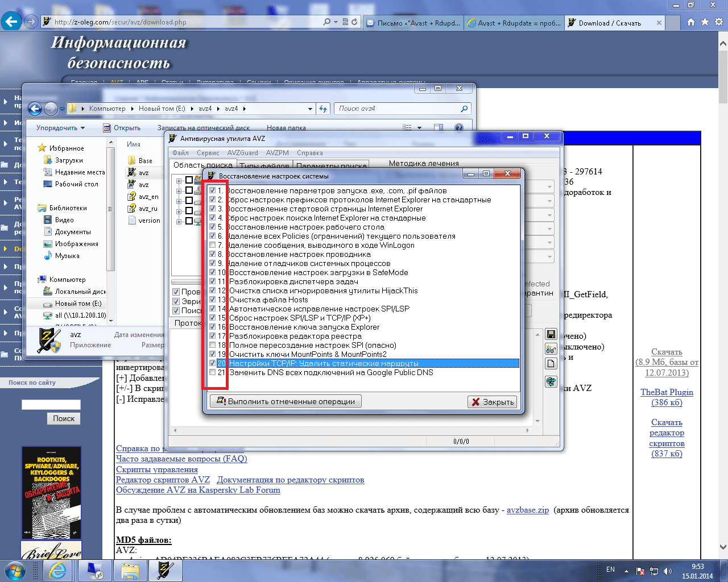
Task: Open the AVZPM menu
Action: pyautogui.click(x=278, y=153)
